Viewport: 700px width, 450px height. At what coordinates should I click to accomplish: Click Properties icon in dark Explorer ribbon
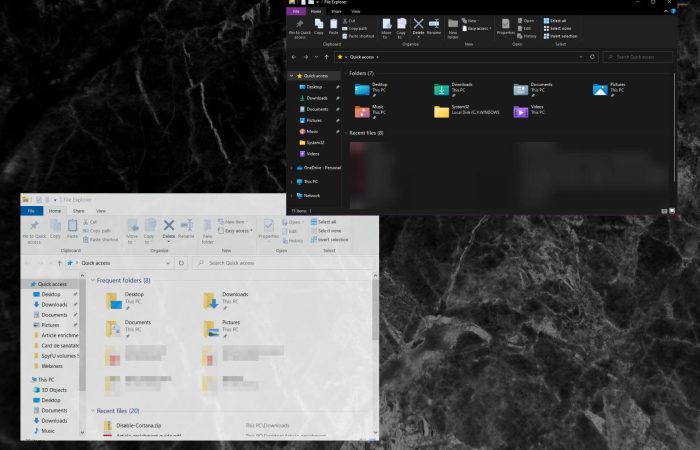coord(506,26)
